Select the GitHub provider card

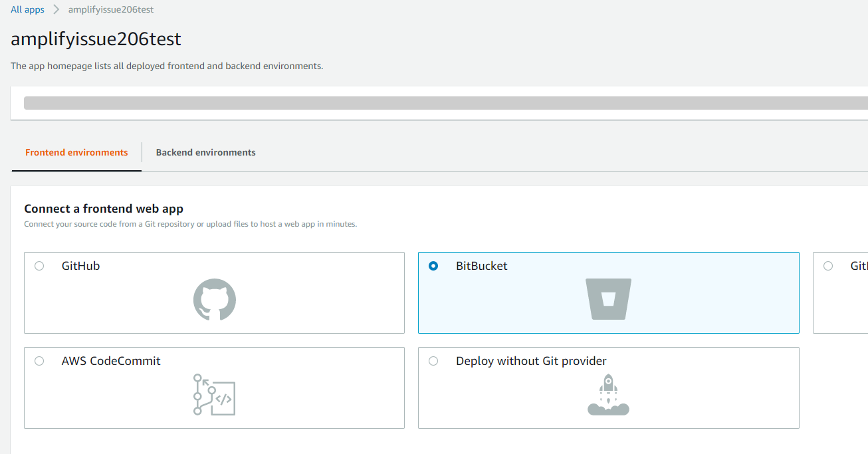(214, 292)
